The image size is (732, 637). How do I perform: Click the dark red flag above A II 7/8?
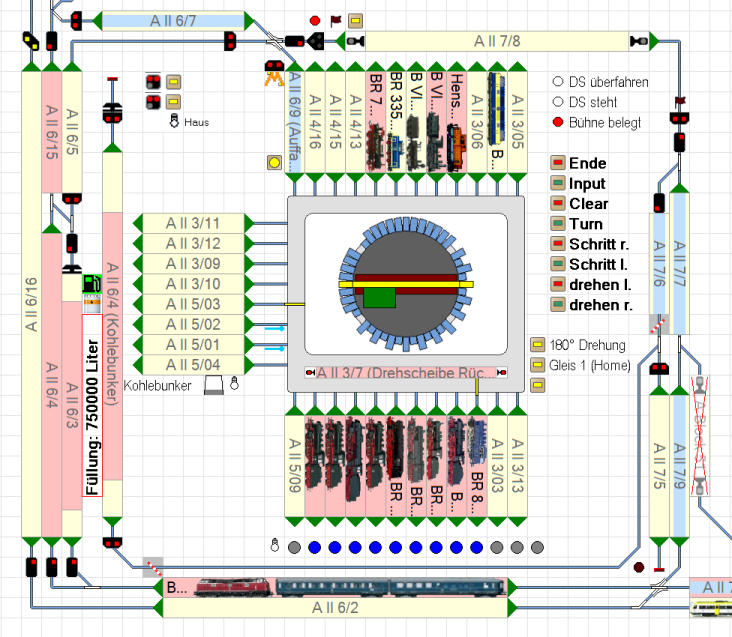point(335,19)
